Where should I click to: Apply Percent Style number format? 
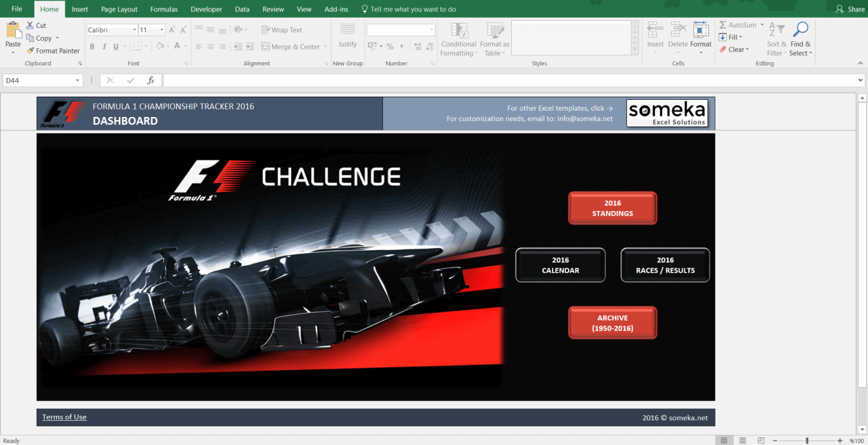click(x=390, y=46)
